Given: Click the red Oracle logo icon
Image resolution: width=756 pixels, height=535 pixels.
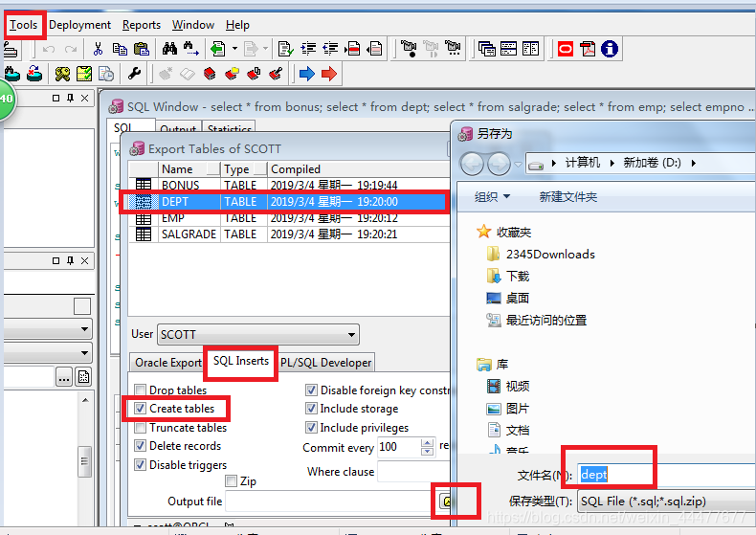Looking at the screenshot, I should pyautogui.click(x=566, y=49).
